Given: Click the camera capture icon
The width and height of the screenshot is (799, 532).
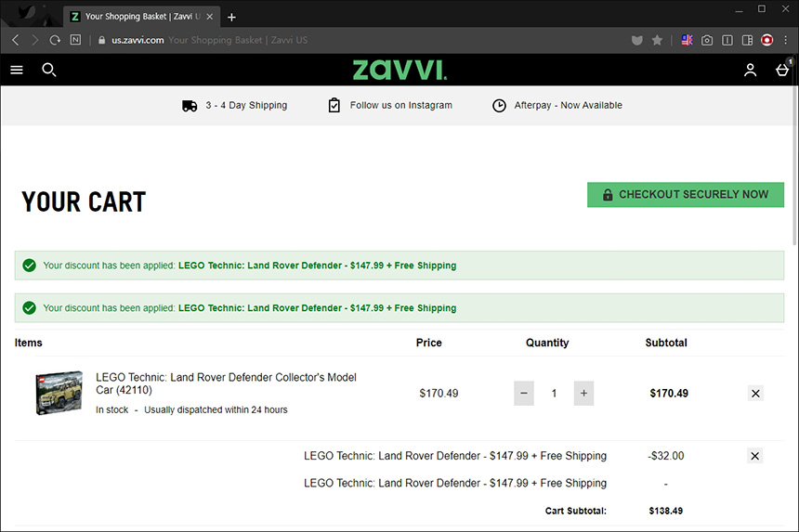Looking at the screenshot, I should pyautogui.click(x=707, y=40).
